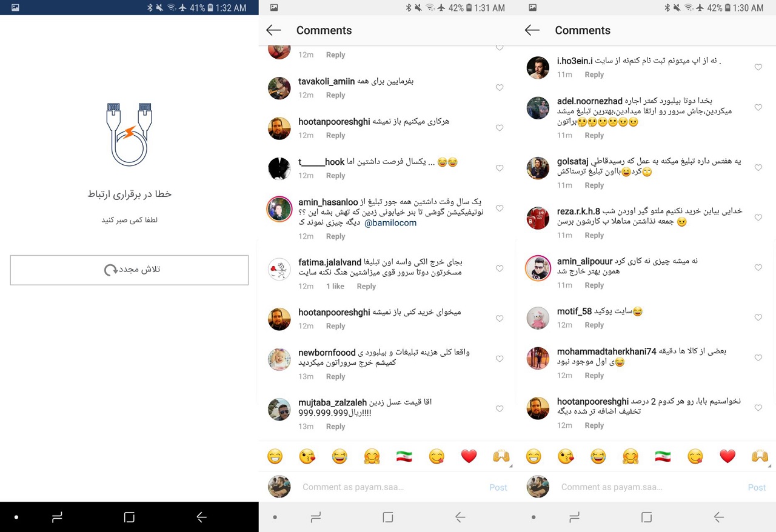The width and height of the screenshot is (776, 532).
Task: Insert the Iran flag emoji in right panel
Action: click(x=663, y=456)
